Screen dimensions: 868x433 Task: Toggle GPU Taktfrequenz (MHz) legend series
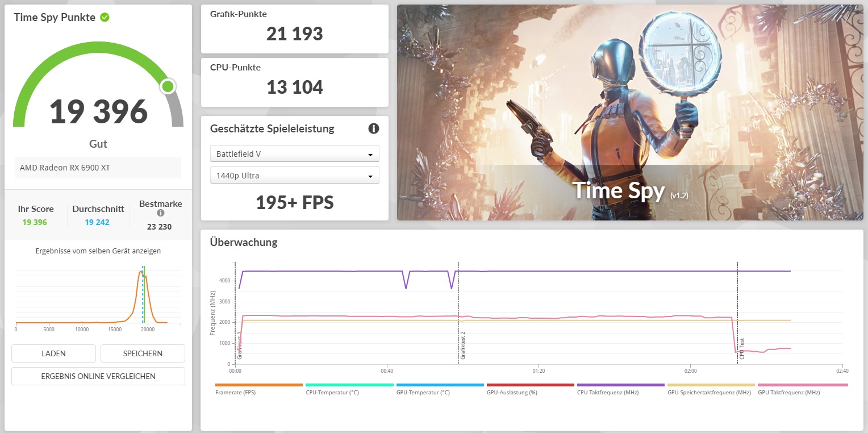802,389
